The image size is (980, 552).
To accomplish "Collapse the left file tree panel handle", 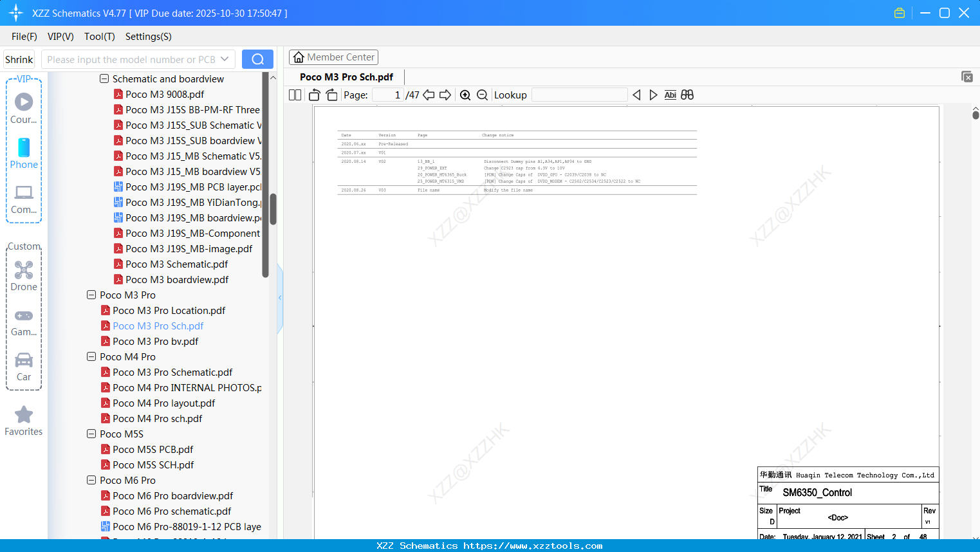I will coord(280,297).
